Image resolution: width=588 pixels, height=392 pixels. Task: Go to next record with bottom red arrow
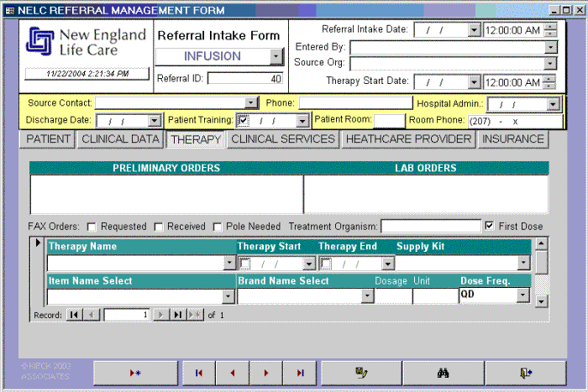click(266, 373)
